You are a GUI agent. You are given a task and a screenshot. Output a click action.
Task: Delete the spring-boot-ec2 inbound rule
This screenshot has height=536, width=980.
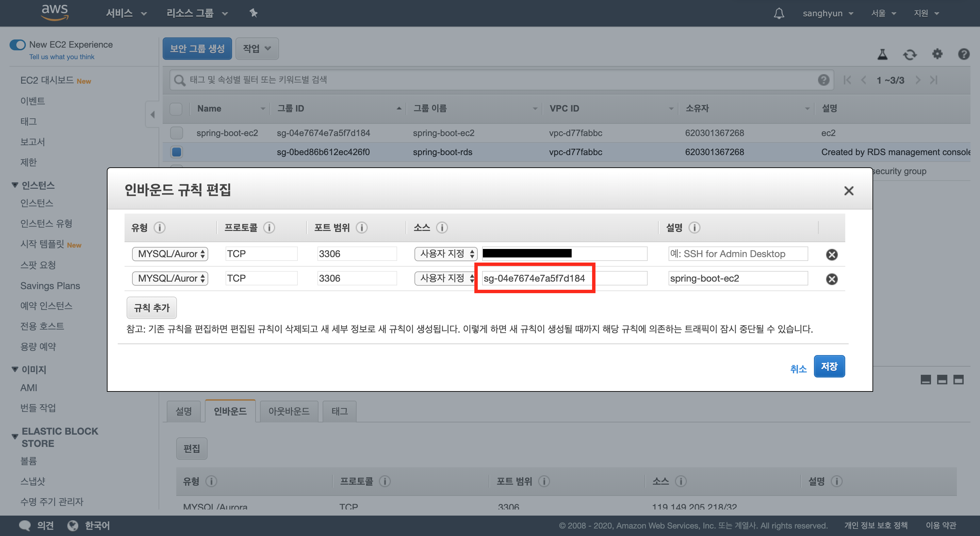832,279
